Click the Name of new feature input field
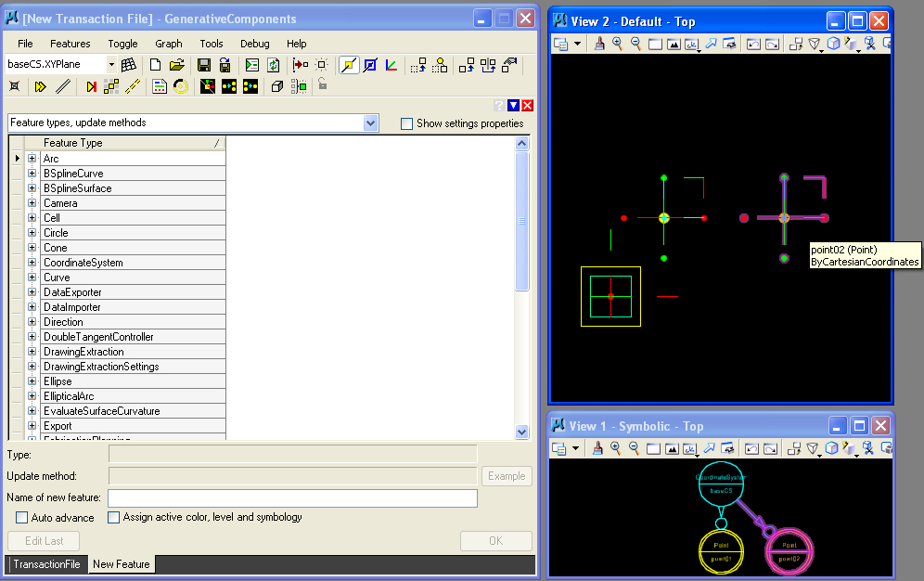This screenshot has width=924, height=581. click(x=292, y=497)
